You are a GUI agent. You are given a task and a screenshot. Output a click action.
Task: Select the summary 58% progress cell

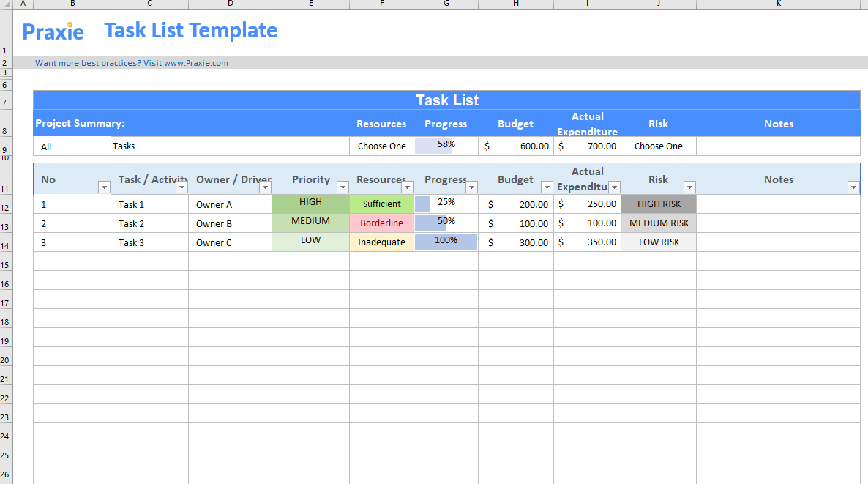click(x=446, y=146)
